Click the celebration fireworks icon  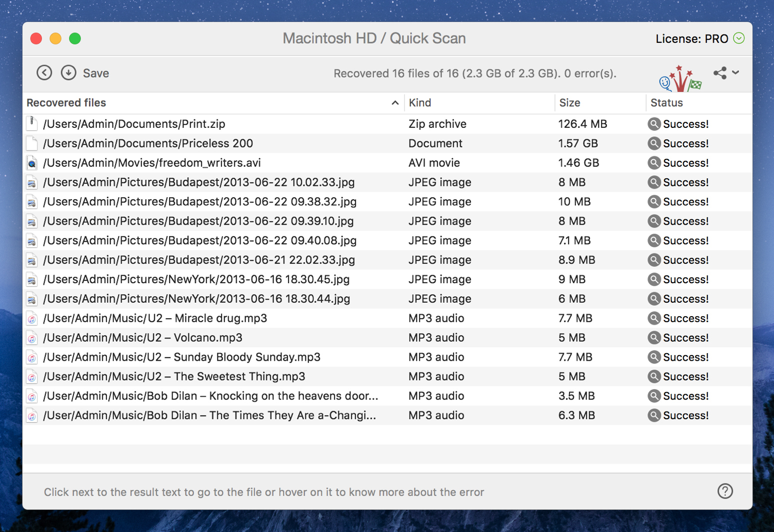[680, 78]
